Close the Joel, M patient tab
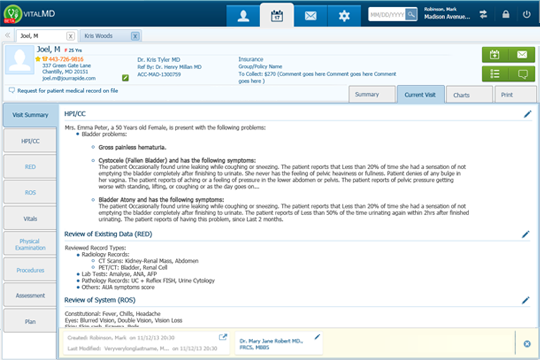The width and height of the screenshot is (540, 360). (70, 36)
